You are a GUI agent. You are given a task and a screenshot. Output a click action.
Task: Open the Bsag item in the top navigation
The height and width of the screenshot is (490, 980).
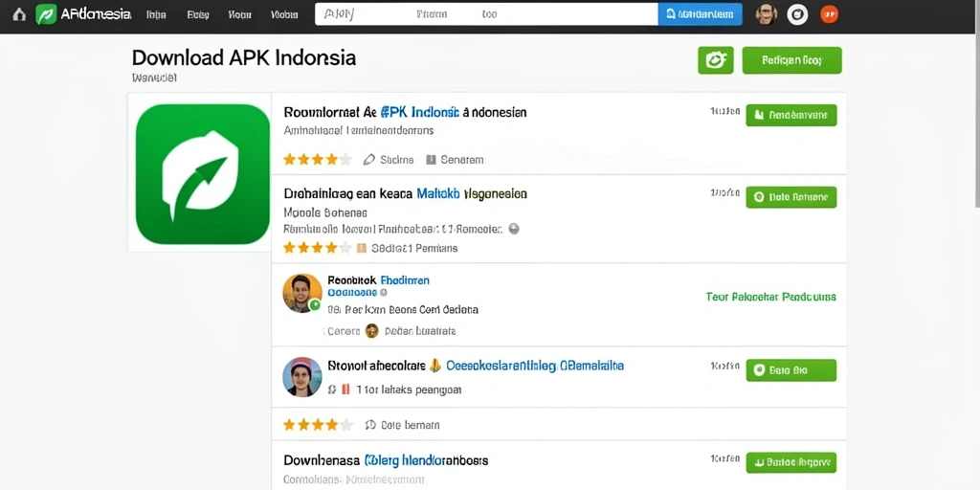197,14
